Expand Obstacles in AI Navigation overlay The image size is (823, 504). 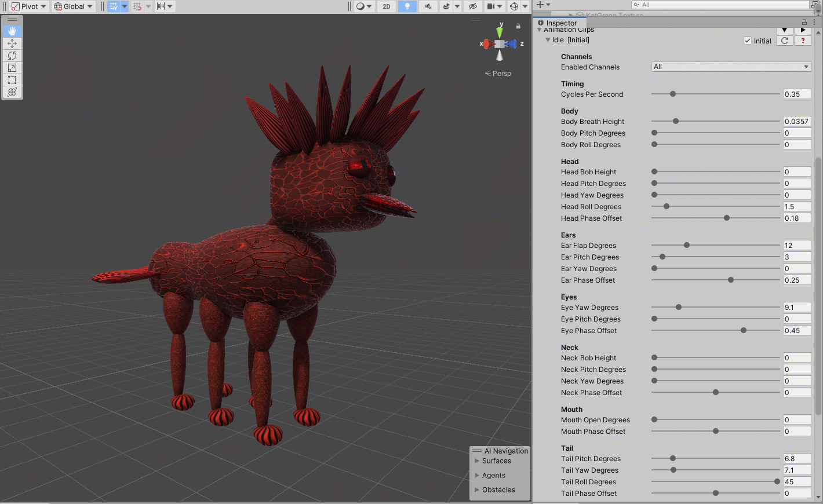pos(477,490)
